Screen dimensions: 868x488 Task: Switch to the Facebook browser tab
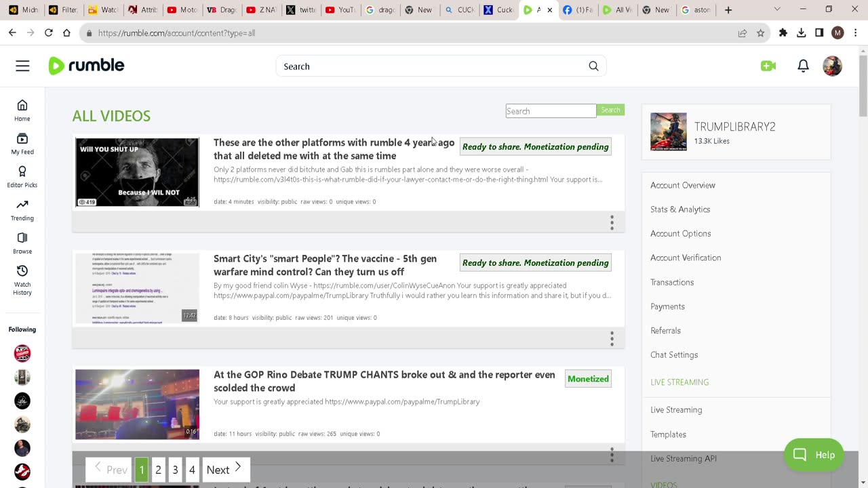pyautogui.click(x=578, y=9)
